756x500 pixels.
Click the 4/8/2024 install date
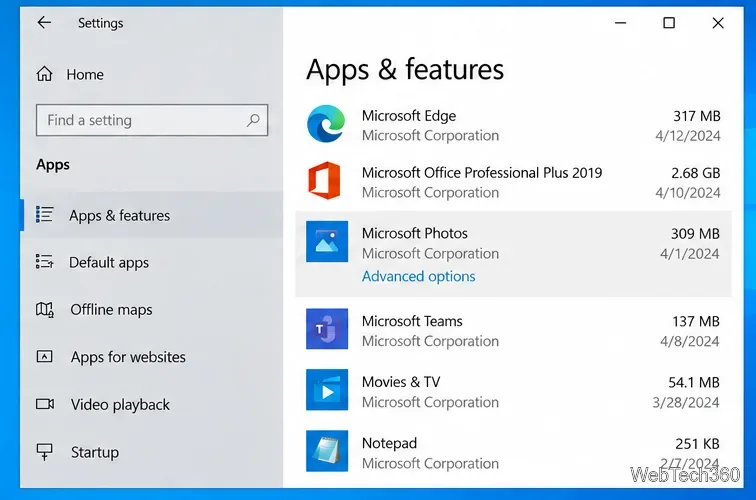tap(690, 341)
